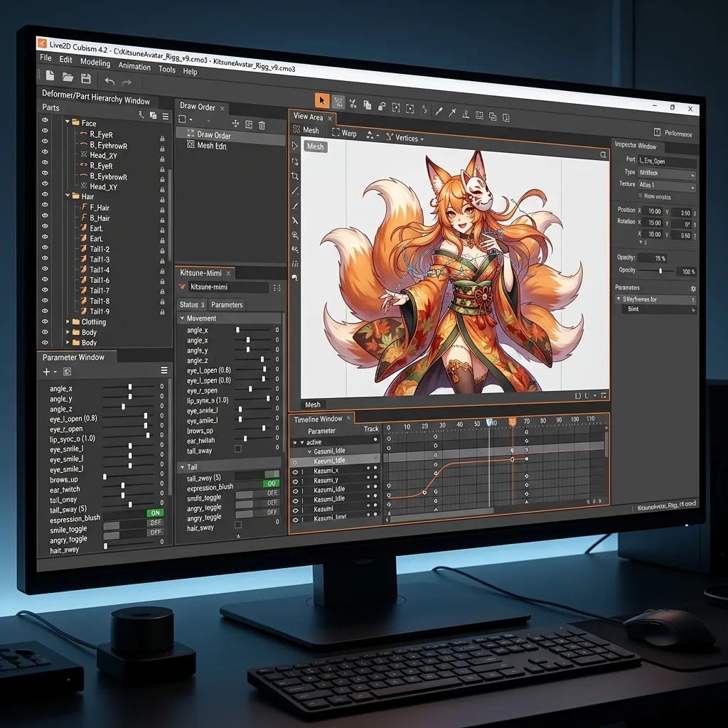The height and width of the screenshot is (728, 728).
Task: Select Mesh Edn in Draw Order list
Action: coord(212,145)
